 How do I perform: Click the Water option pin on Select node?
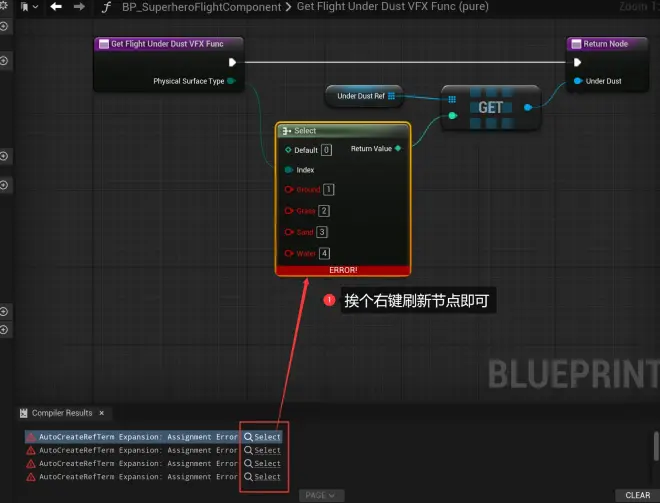[x=288, y=253]
